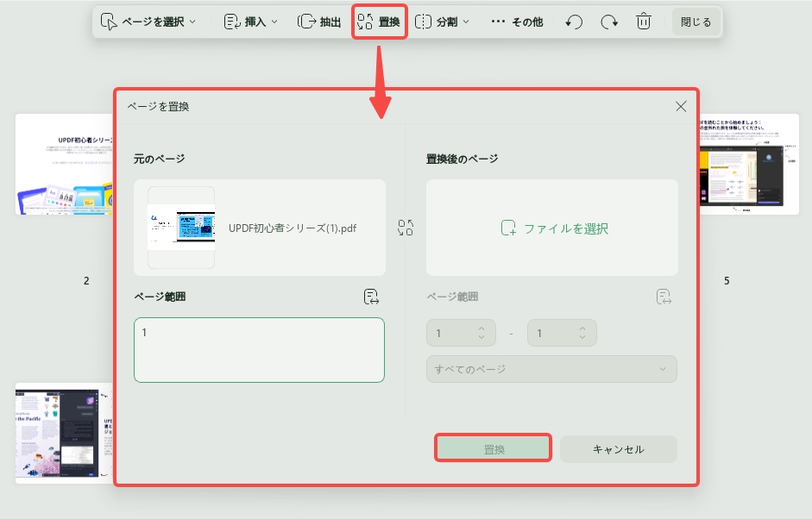Click the キャンセル button
812x519 pixels.
(619, 449)
